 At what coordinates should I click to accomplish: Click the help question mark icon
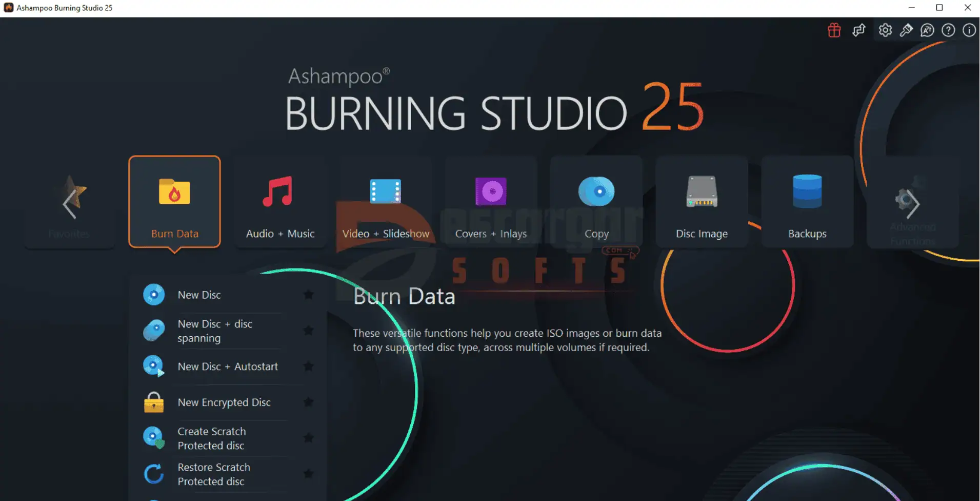tap(948, 30)
